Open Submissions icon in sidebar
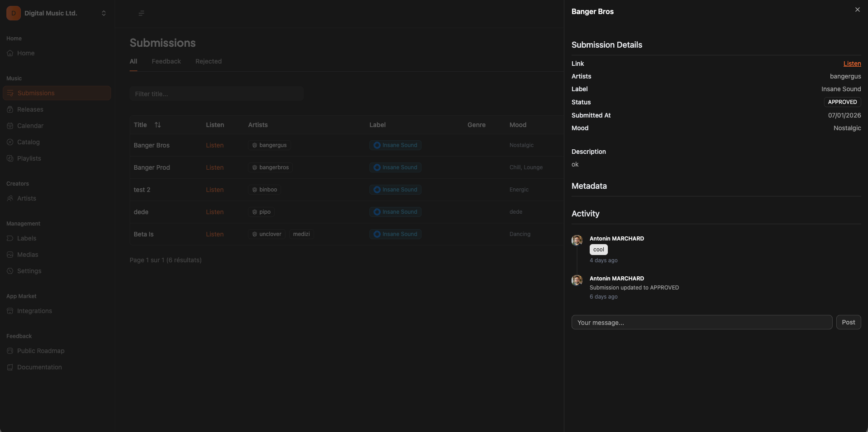 10,93
